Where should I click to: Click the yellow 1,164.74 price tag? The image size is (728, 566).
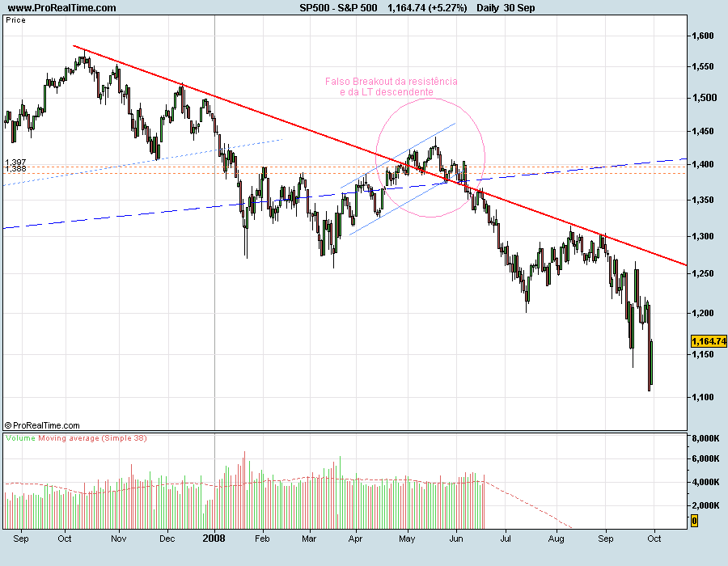tap(709, 341)
